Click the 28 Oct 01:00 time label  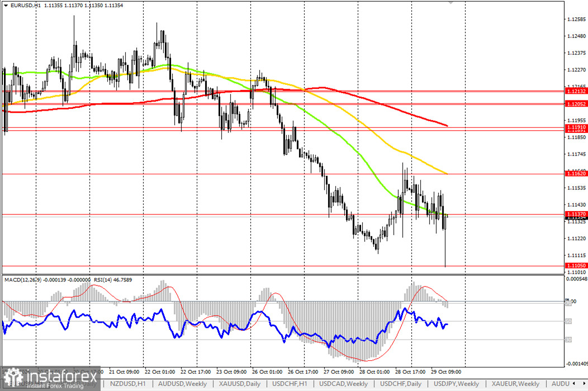[x=374, y=372]
